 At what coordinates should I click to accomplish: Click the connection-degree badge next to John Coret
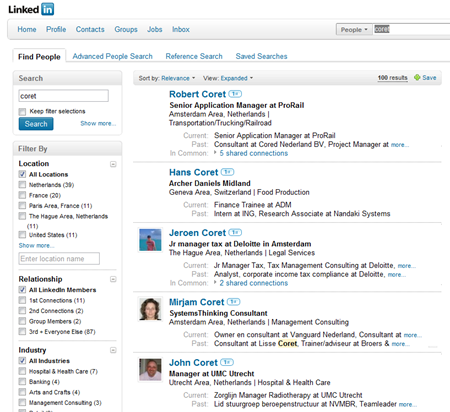(x=227, y=362)
